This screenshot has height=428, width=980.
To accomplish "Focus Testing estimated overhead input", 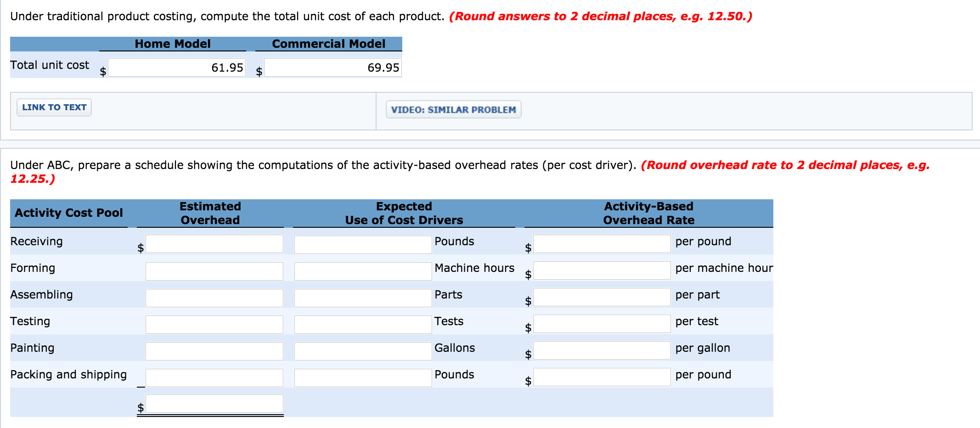I will (x=214, y=324).
